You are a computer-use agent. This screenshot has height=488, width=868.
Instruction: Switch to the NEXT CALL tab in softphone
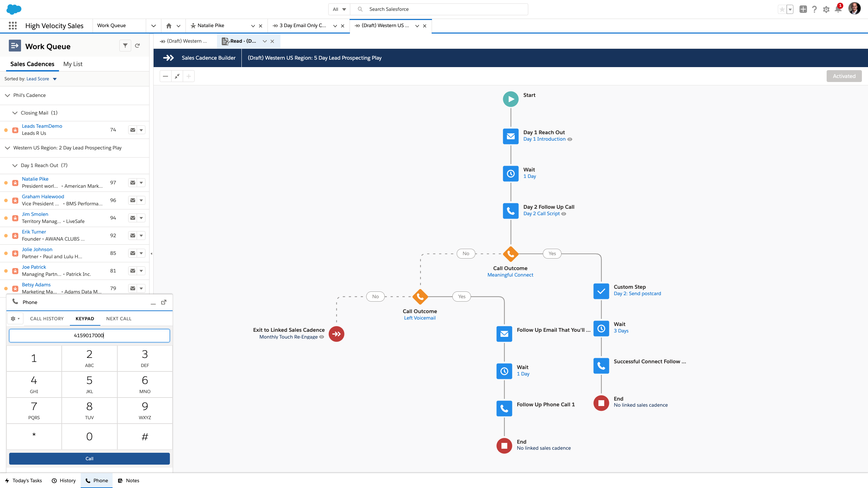click(x=119, y=318)
